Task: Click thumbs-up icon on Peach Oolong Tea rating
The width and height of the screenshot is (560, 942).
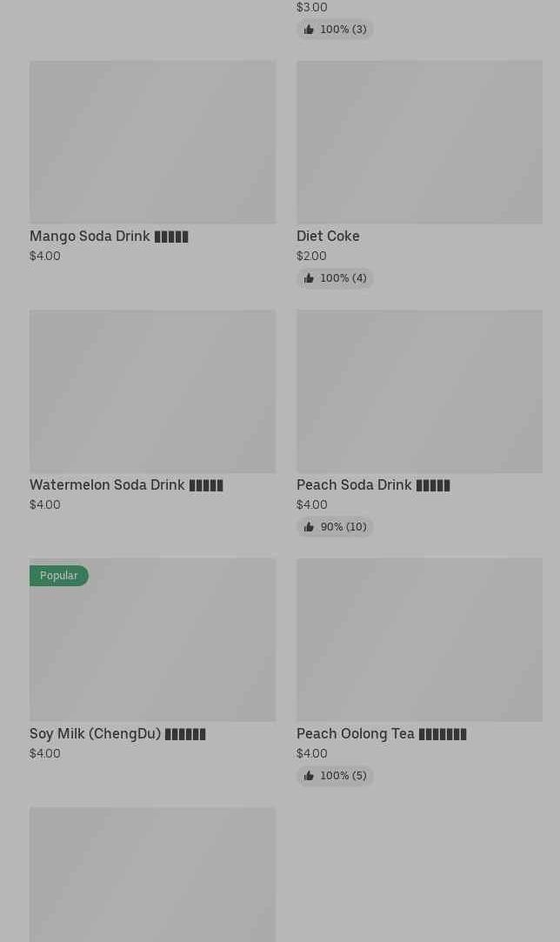Action: point(309,776)
